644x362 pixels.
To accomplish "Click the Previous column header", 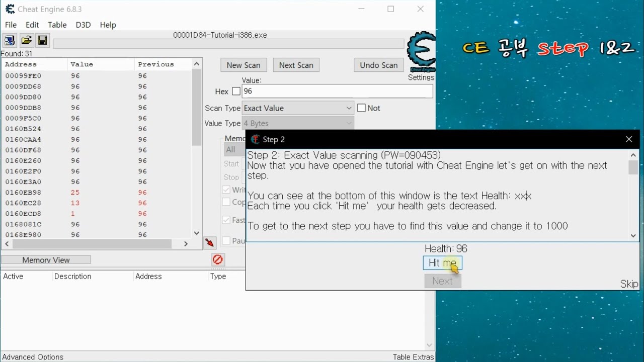I will tap(163, 64).
